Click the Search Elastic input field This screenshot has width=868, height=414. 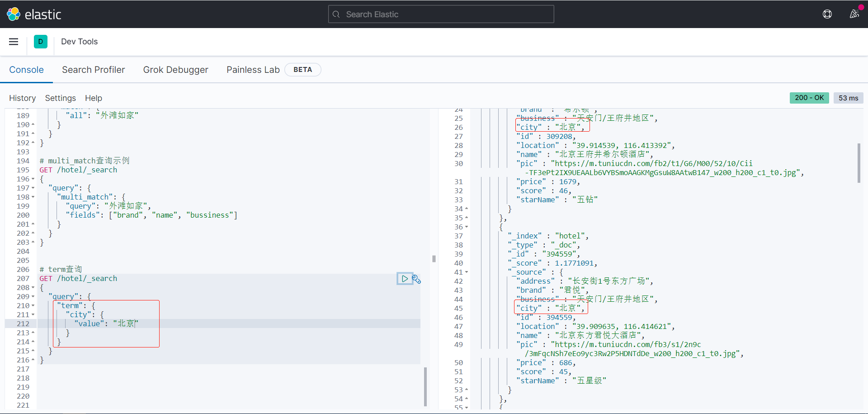[x=441, y=14]
